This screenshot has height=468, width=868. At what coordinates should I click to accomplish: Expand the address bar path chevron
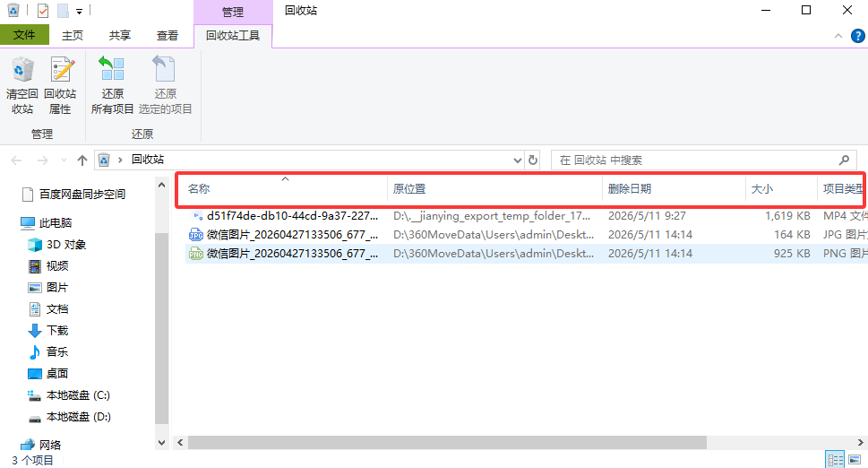pyautogui.click(x=120, y=160)
